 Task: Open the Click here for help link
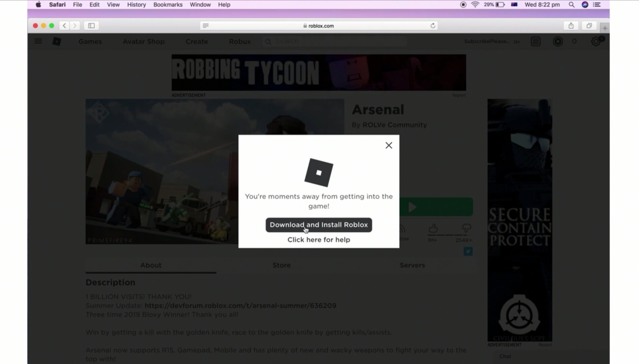pos(318,240)
